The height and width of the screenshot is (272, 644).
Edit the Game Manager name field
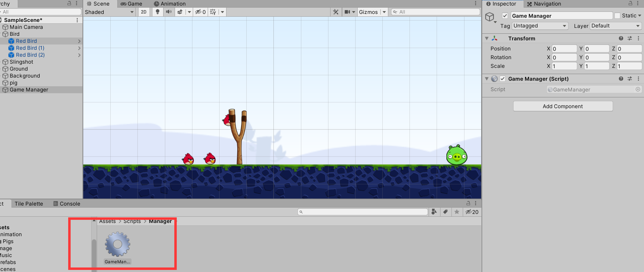click(x=562, y=16)
